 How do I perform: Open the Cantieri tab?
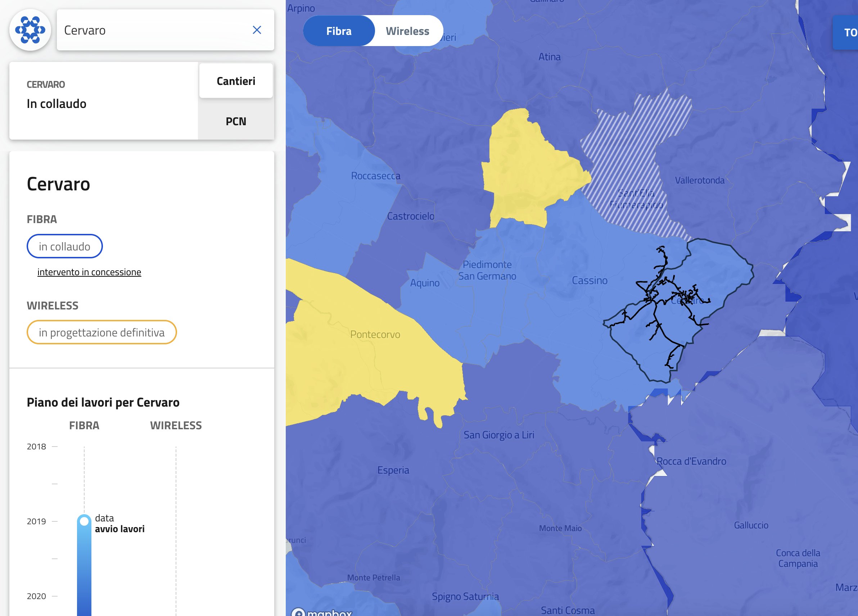point(236,81)
